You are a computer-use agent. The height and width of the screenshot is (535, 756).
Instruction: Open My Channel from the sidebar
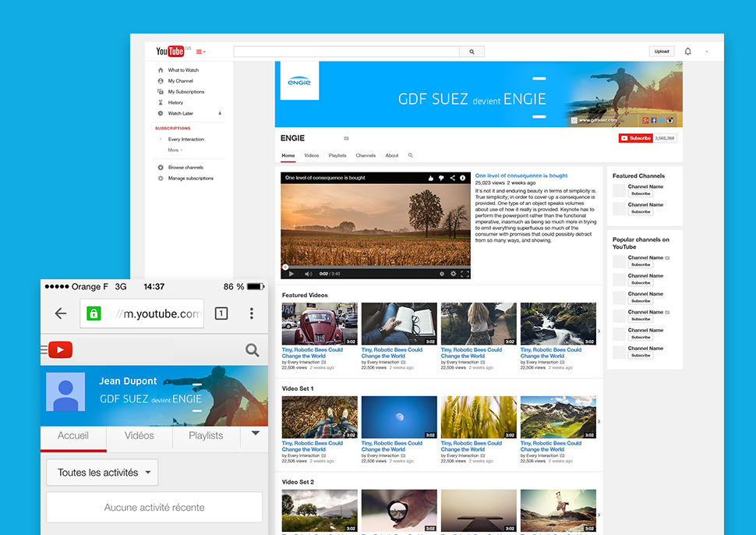180,81
